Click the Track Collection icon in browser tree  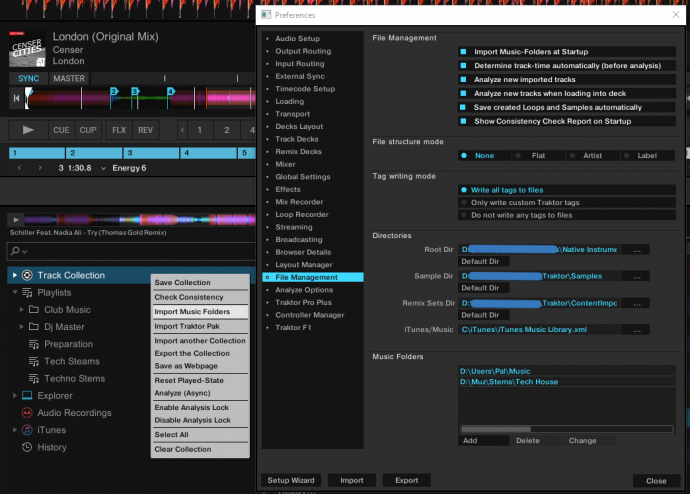(27, 275)
